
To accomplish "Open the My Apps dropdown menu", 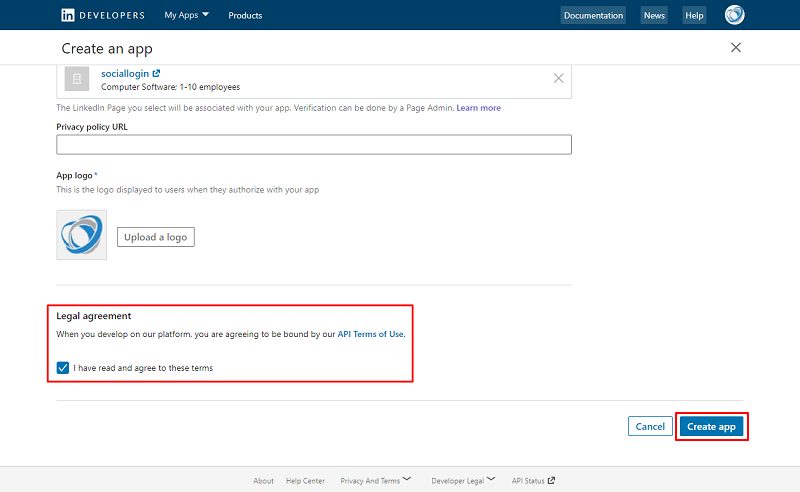I will (186, 15).
